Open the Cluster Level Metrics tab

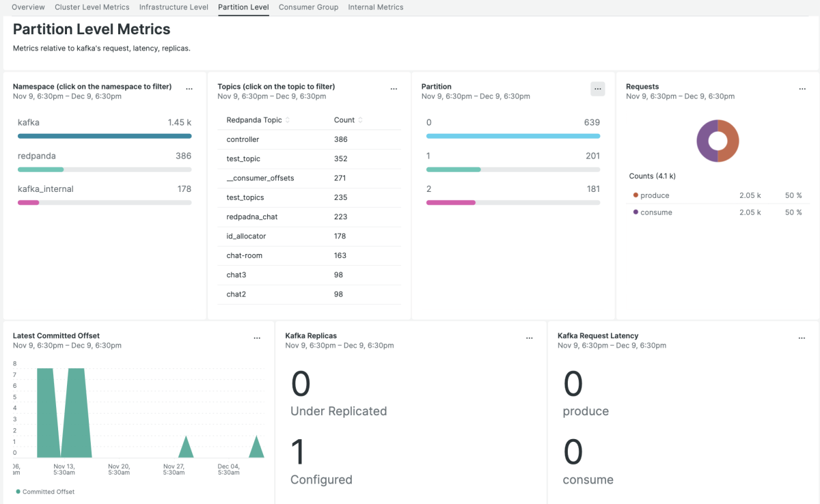pos(92,8)
